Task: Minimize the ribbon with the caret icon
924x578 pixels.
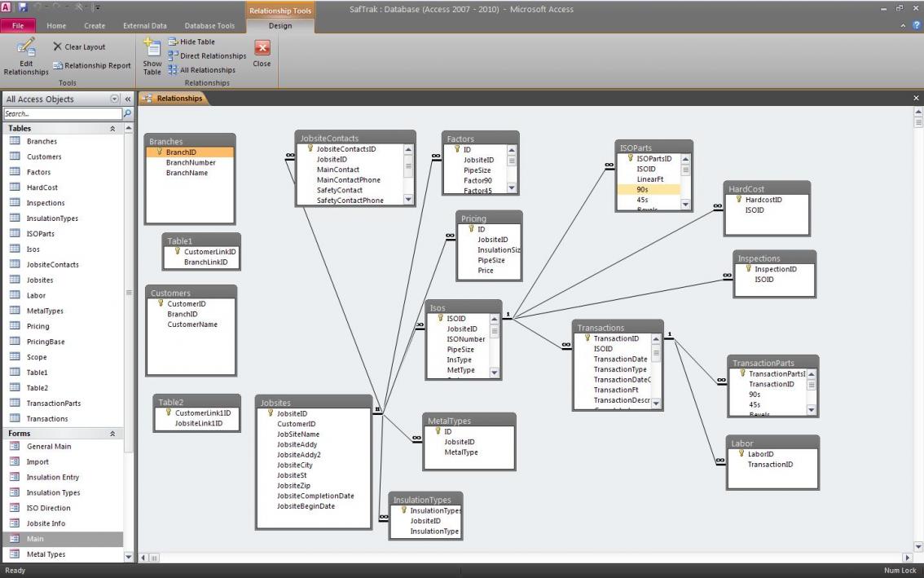Action: pyautogui.click(x=903, y=26)
